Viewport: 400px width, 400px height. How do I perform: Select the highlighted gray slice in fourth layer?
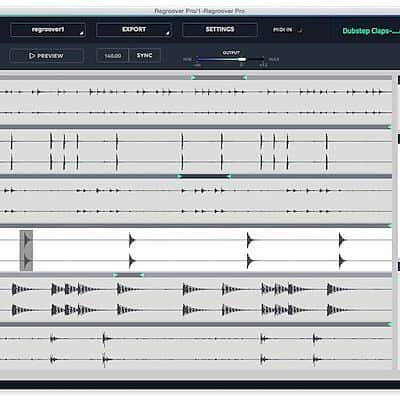pyautogui.click(x=26, y=250)
